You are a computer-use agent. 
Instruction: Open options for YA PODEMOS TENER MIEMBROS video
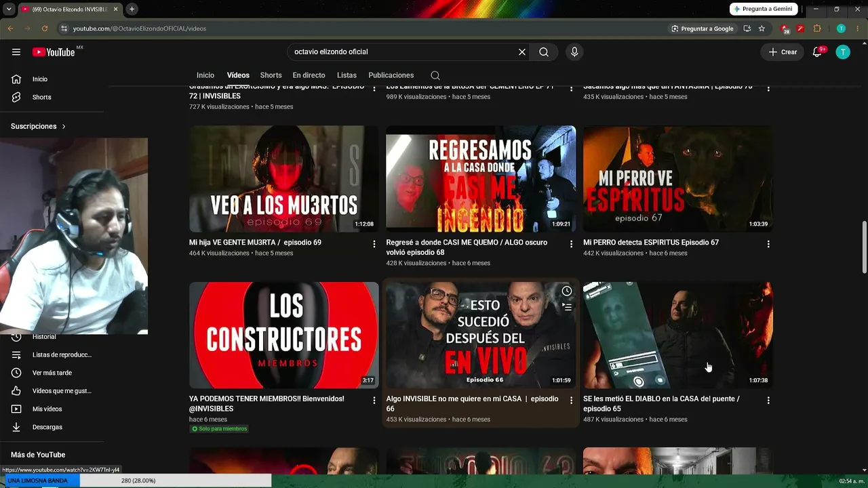(374, 401)
